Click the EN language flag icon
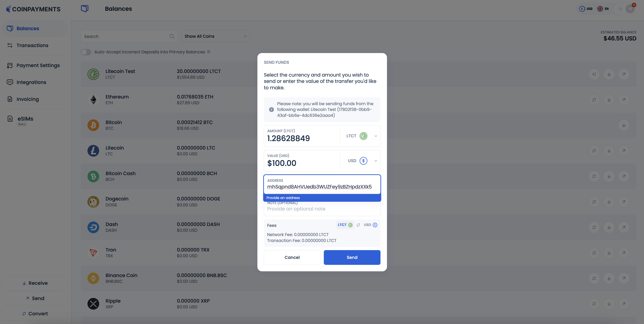Screen dimensions: 644x324 pos(600,8)
